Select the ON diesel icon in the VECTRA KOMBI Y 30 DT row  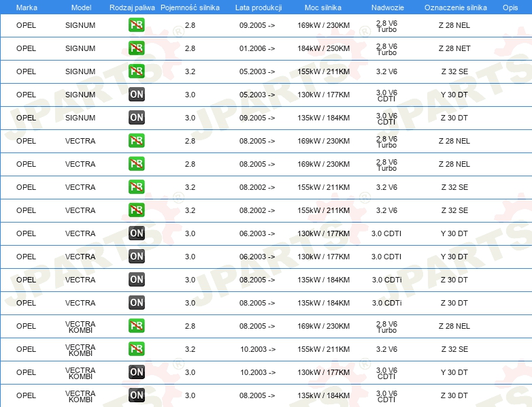point(136,372)
